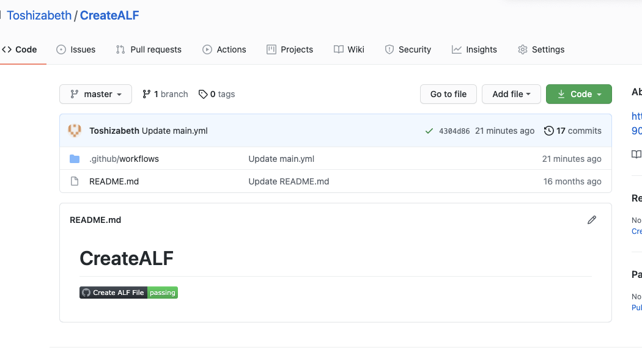
Task: Click the tag icon beside 0 tags
Action: (x=203, y=94)
